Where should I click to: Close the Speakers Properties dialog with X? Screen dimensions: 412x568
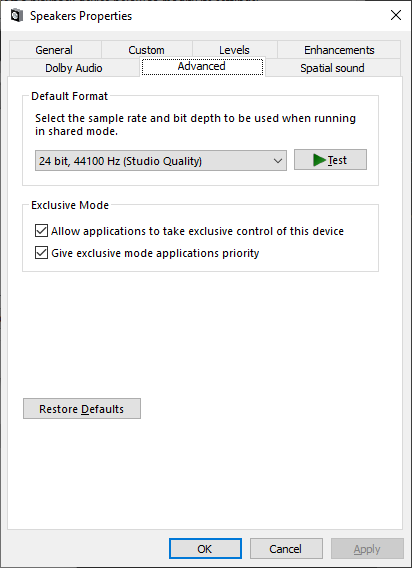396,15
